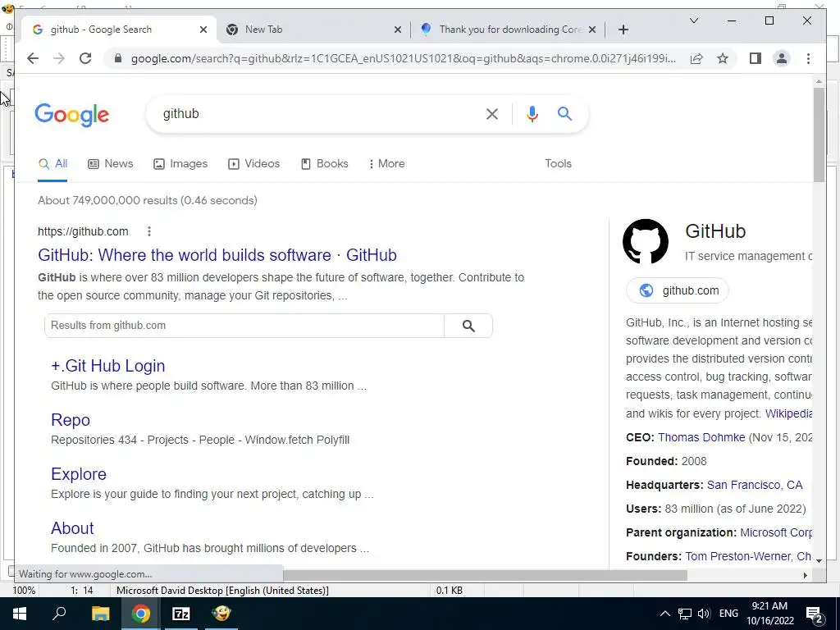Click the ENG language indicator
The image size is (840, 630).
point(728,614)
